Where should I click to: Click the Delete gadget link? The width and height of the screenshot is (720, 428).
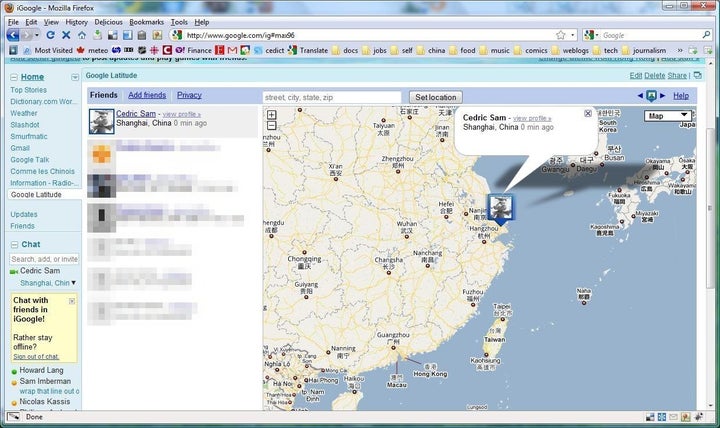[655, 75]
